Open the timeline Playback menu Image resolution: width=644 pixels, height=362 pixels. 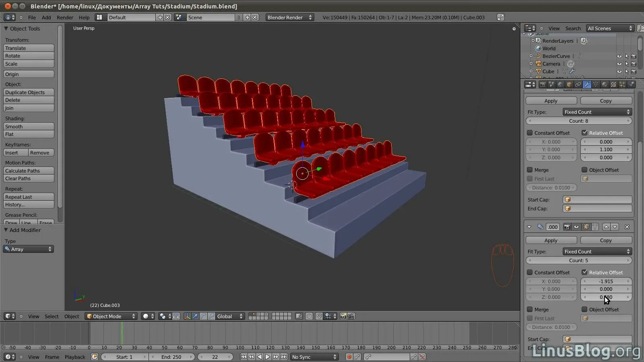pos(75,357)
